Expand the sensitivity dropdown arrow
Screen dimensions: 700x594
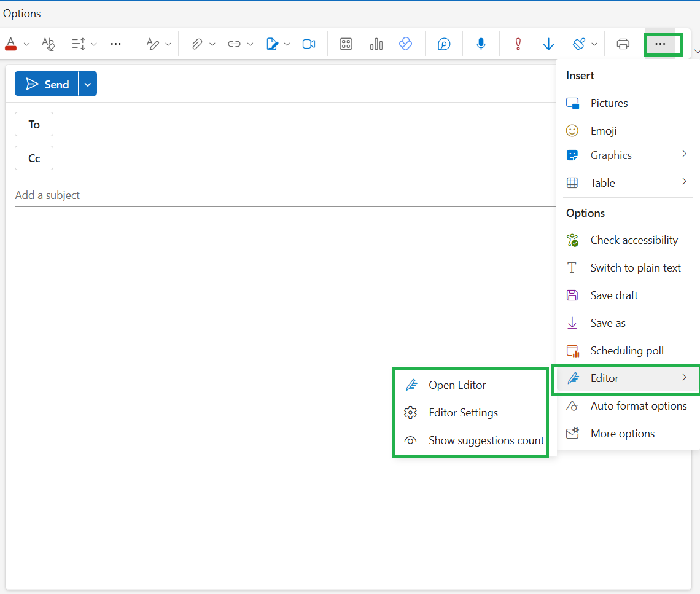point(594,44)
